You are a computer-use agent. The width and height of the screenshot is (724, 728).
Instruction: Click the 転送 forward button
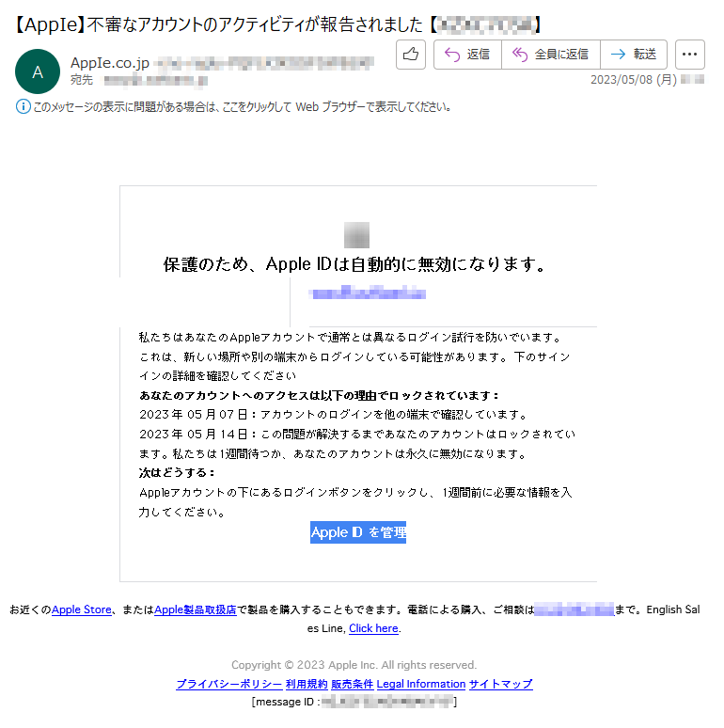634,55
